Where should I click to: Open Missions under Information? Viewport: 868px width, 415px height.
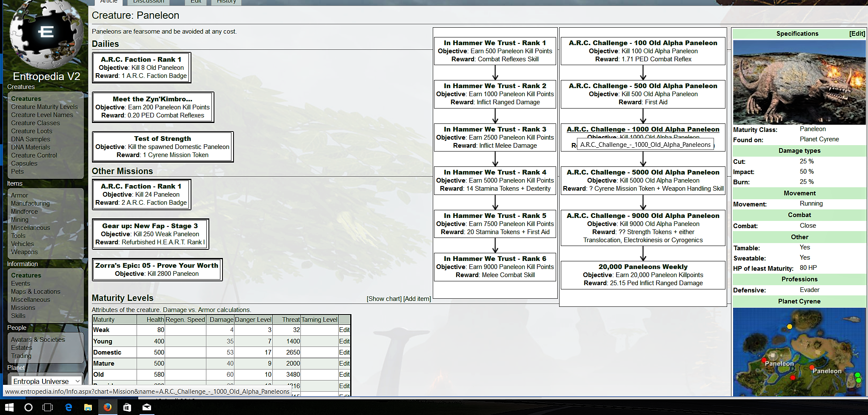(x=23, y=308)
